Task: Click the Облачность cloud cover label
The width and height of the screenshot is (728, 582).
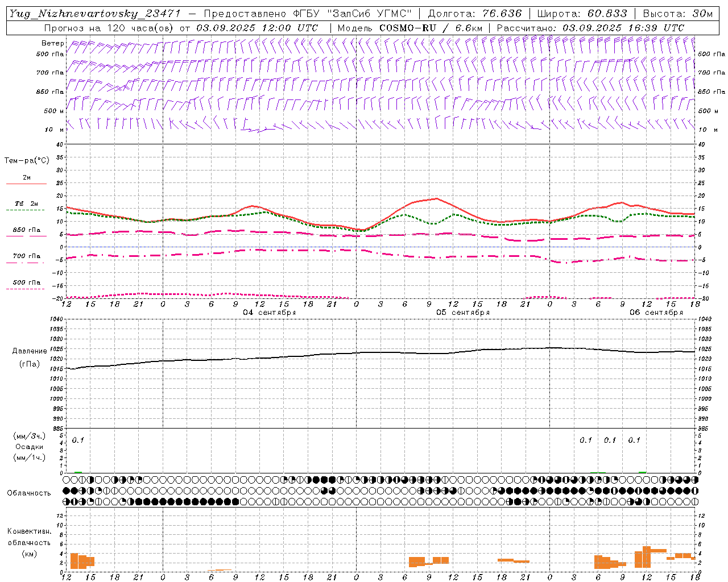Action: pyautogui.click(x=29, y=493)
